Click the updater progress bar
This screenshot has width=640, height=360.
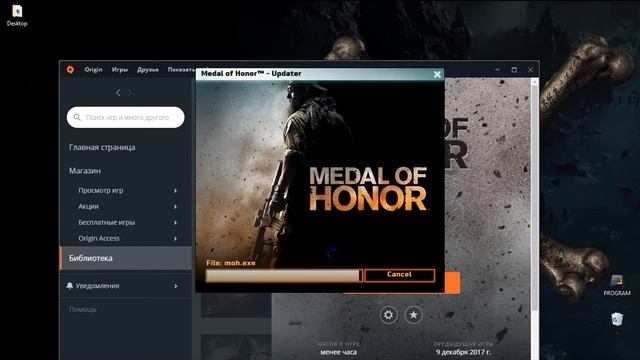click(x=284, y=276)
